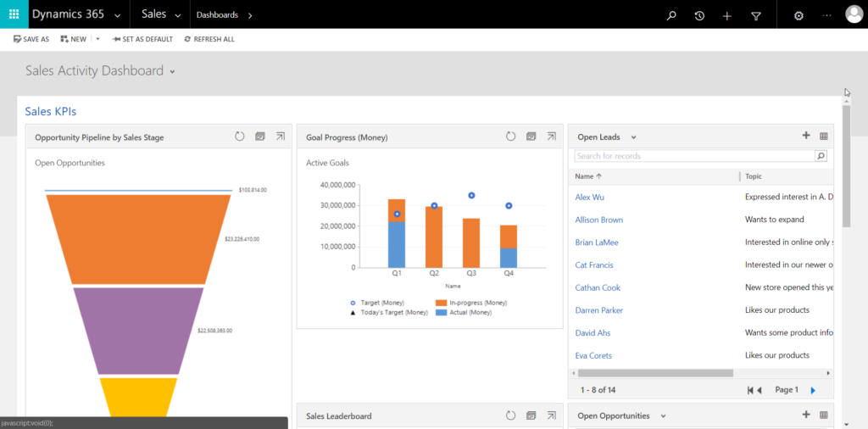Viewport: 868px width, 429px height.
Task: Click the search magnifier in top bar
Action: point(671,15)
